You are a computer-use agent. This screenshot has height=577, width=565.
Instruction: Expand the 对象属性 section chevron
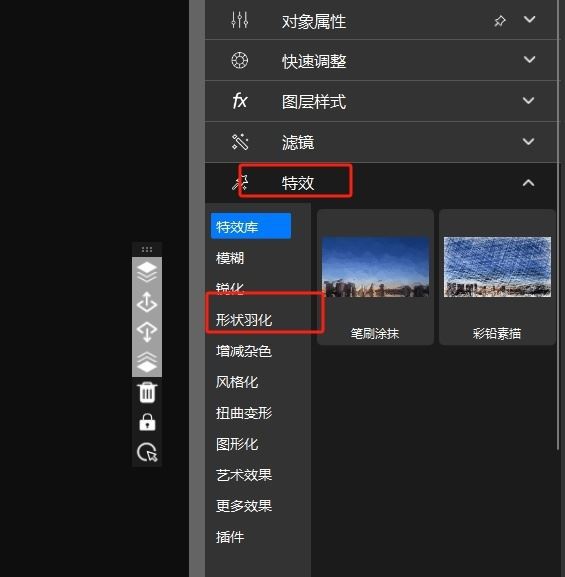529,20
